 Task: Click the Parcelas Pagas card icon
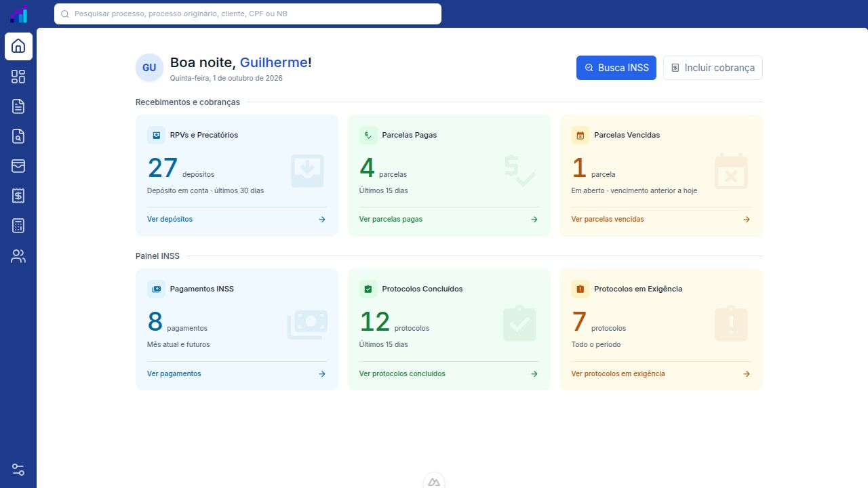368,135
